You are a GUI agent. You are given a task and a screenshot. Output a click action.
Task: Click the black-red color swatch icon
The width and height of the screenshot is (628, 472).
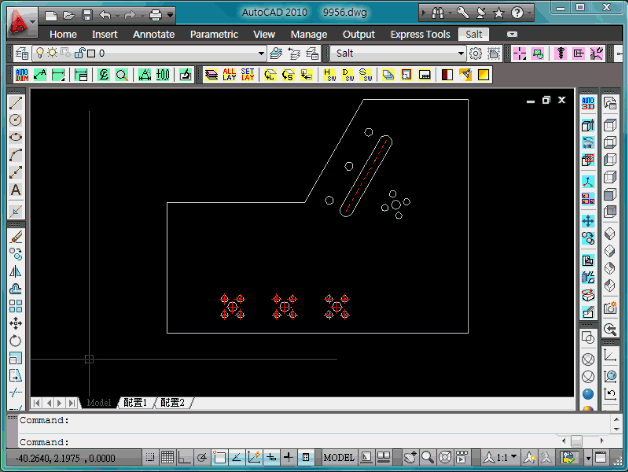447,75
